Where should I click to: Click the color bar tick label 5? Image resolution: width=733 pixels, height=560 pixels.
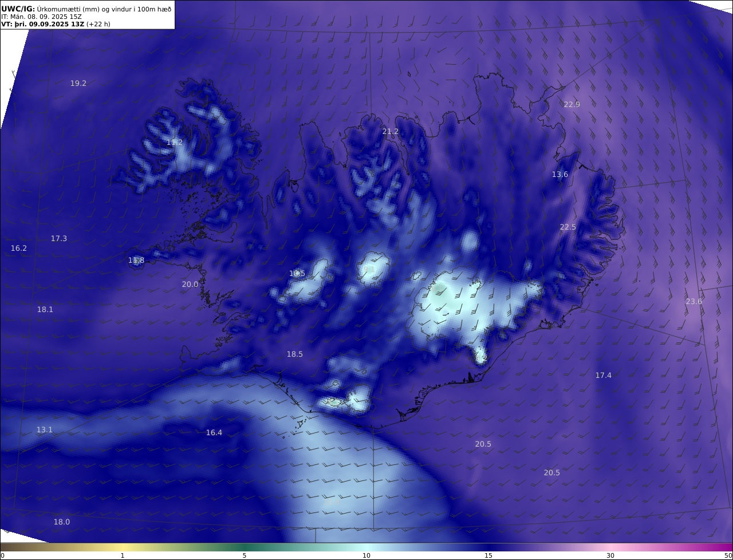coord(245,556)
